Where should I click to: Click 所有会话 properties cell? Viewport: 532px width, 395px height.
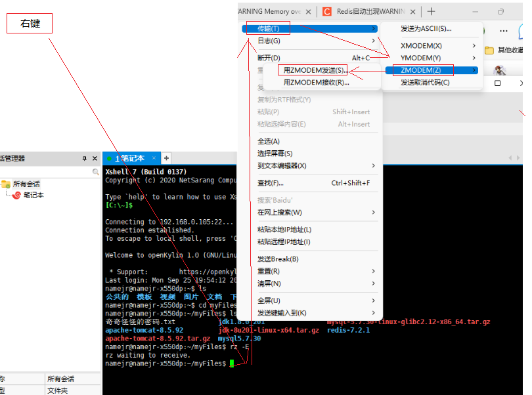[73, 379]
